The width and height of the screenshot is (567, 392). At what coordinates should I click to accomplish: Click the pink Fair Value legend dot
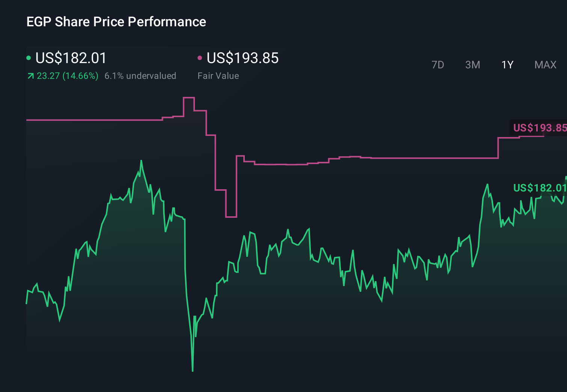pyautogui.click(x=200, y=58)
